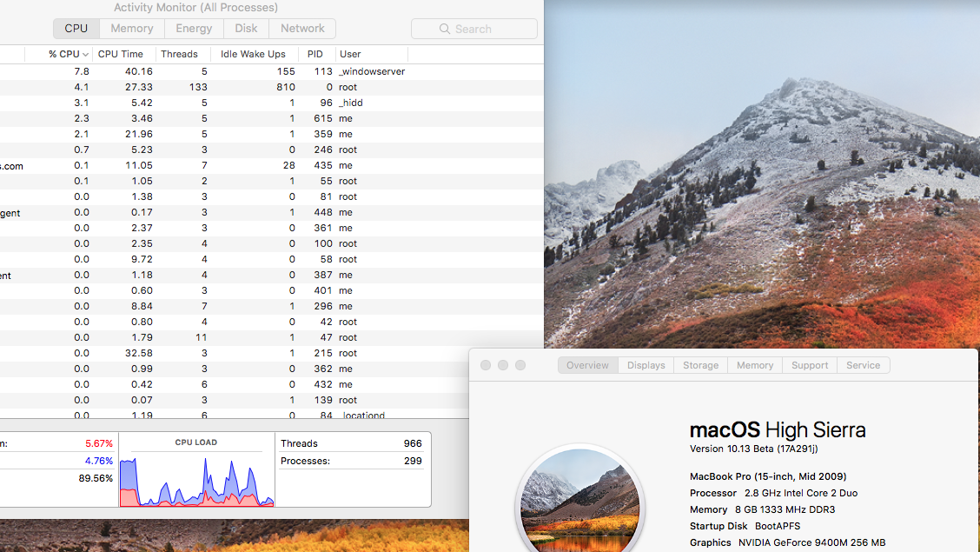Select the row with PID 435
Screen dimensions: 980x552
(272, 166)
